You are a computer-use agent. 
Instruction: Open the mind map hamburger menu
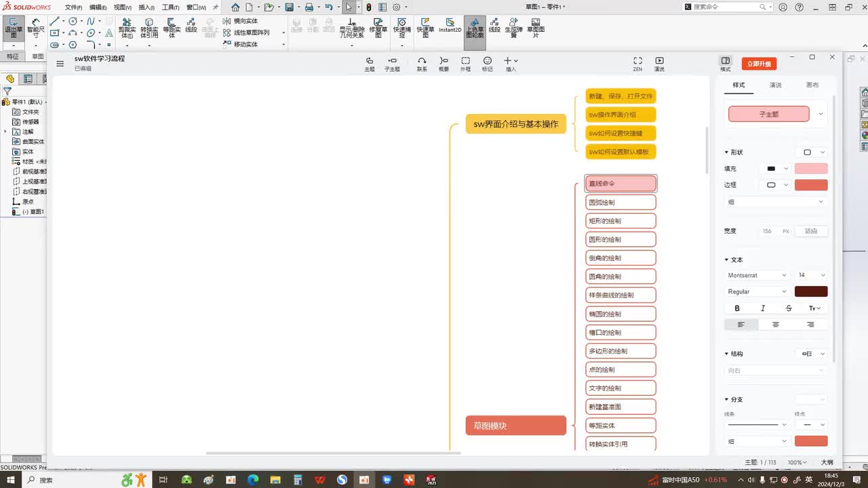point(60,64)
